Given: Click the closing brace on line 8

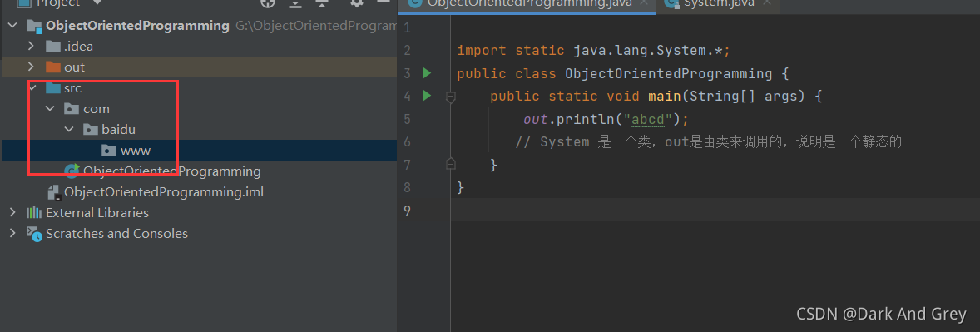Looking at the screenshot, I should [x=461, y=187].
